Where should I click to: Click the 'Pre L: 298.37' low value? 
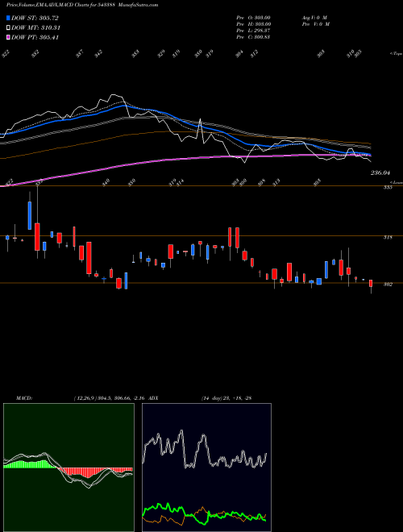[253, 31]
